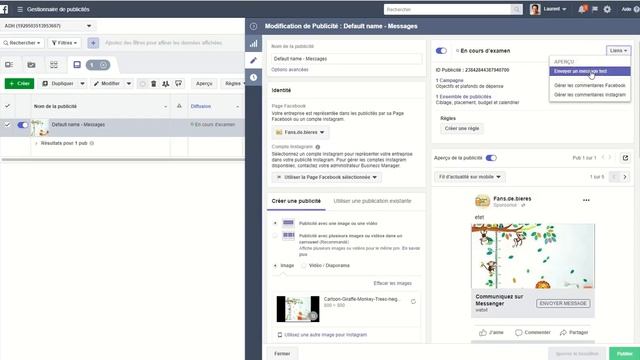Click the trash icon to delete the ad

click(153, 84)
